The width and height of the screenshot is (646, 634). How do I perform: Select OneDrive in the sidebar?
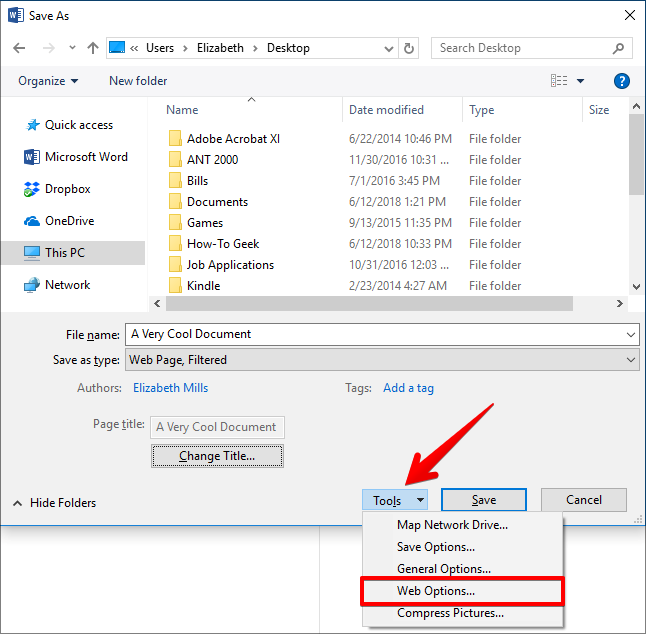(70, 221)
